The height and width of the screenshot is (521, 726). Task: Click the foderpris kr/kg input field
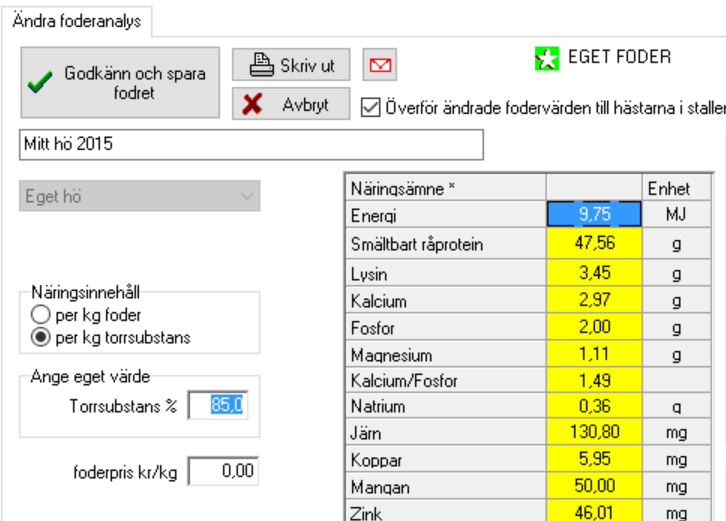pyautogui.click(x=223, y=471)
